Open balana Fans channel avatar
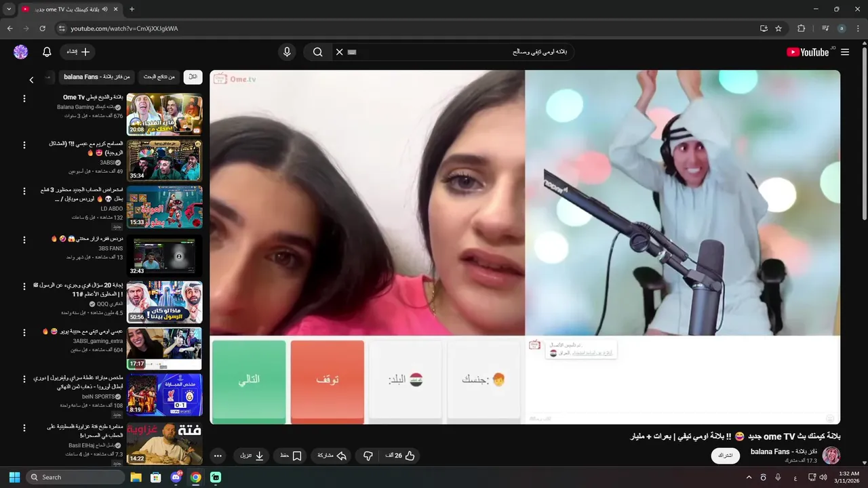 tap(831, 455)
